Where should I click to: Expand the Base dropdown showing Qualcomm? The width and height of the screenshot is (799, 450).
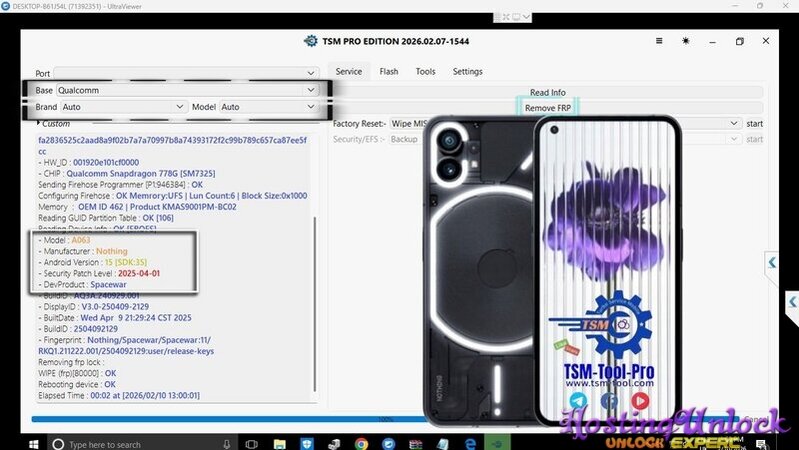pyautogui.click(x=311, y=90)
